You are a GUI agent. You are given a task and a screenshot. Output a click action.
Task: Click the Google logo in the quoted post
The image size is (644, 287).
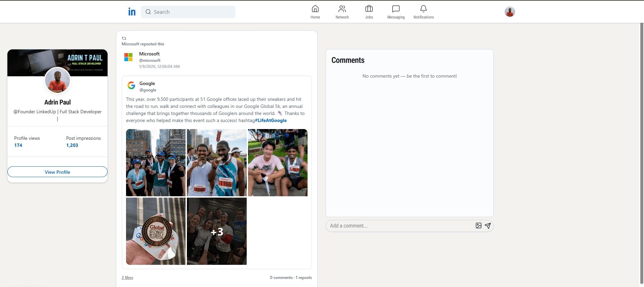131,85
